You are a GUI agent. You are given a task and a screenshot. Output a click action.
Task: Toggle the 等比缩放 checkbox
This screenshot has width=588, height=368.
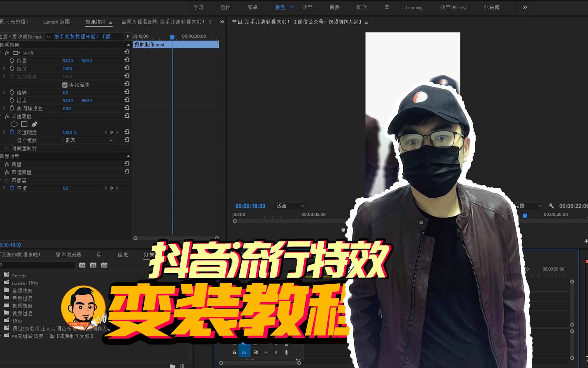tap(65, 85)
